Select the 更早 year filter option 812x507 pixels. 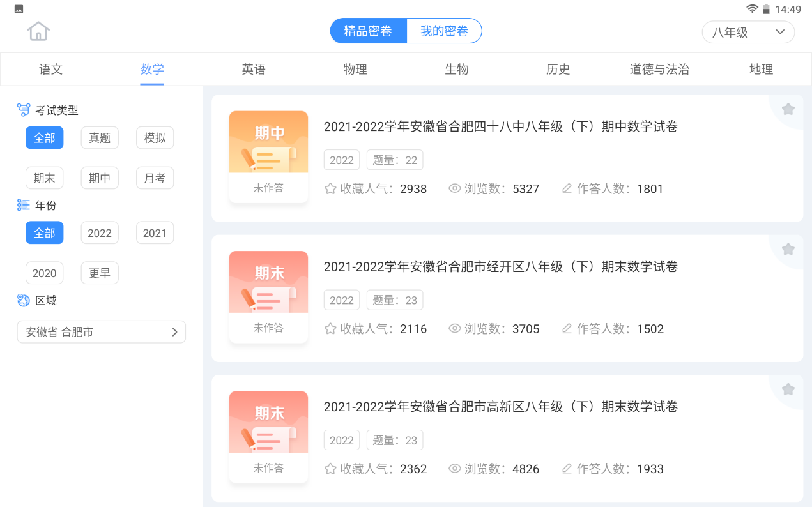tap(100, 273)
